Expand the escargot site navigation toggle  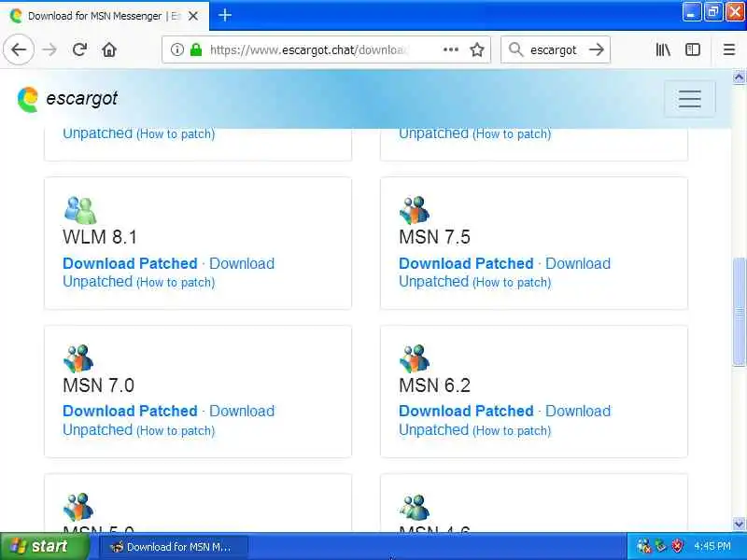tap(689, 99)
